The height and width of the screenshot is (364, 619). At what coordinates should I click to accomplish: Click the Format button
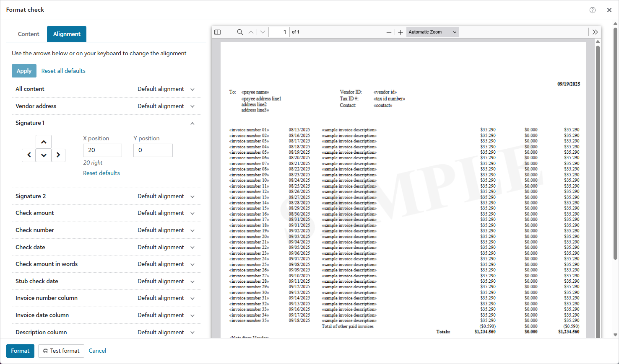click(x=20, y=351)
